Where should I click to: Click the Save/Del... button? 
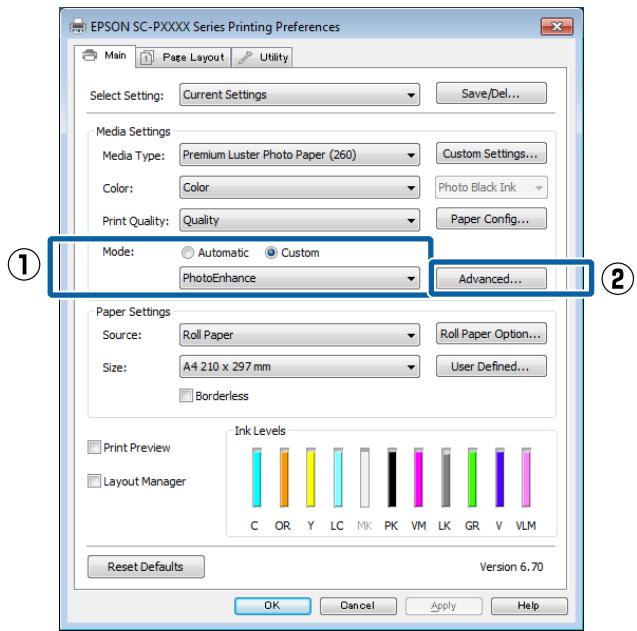point(491,93)
